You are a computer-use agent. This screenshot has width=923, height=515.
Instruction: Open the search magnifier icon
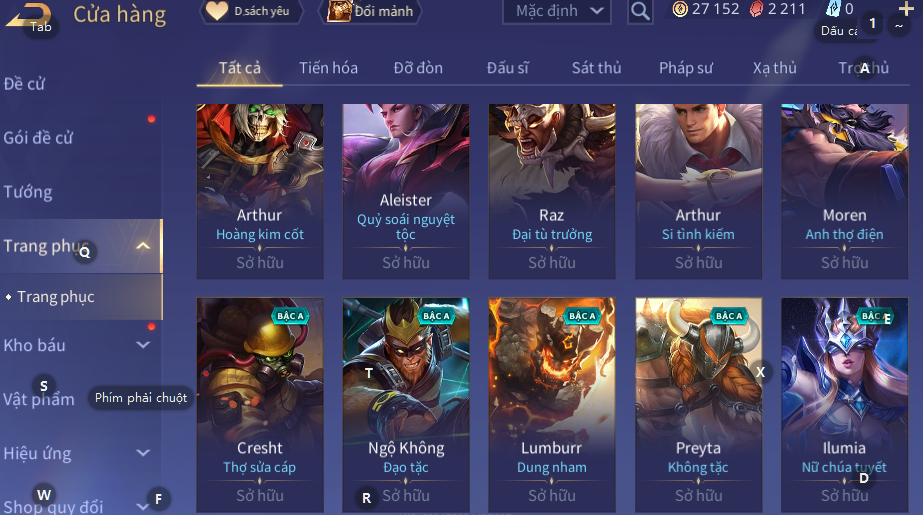point(640,11)
